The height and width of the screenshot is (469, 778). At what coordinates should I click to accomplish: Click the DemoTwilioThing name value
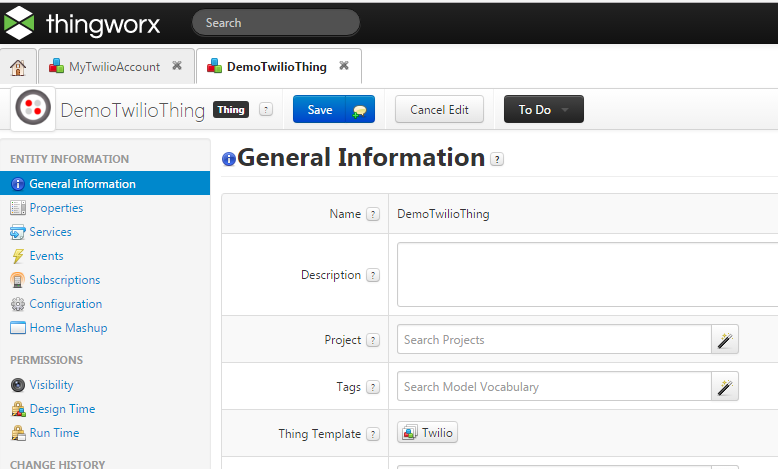tap(443, 214)
